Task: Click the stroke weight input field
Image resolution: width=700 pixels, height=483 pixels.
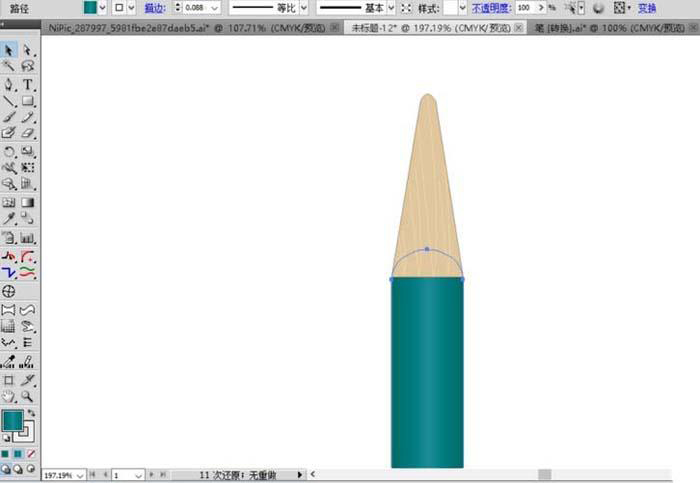Action: click(196, 8)
